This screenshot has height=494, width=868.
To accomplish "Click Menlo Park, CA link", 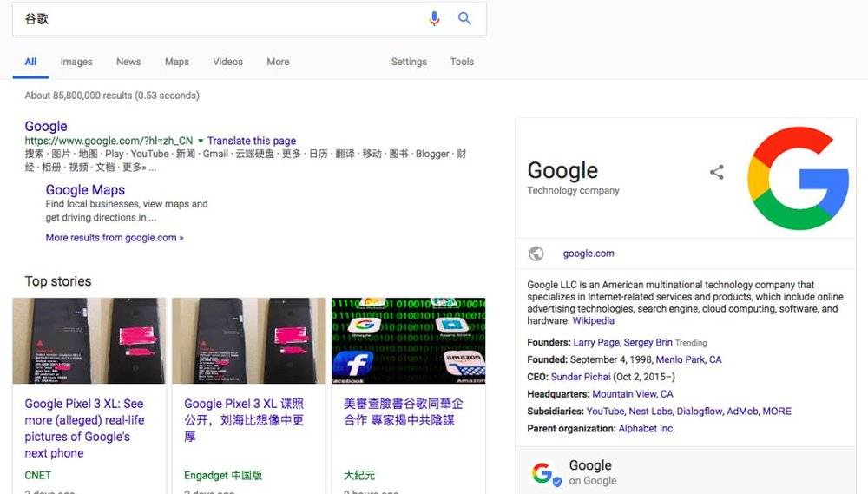I will coord(688,359).
